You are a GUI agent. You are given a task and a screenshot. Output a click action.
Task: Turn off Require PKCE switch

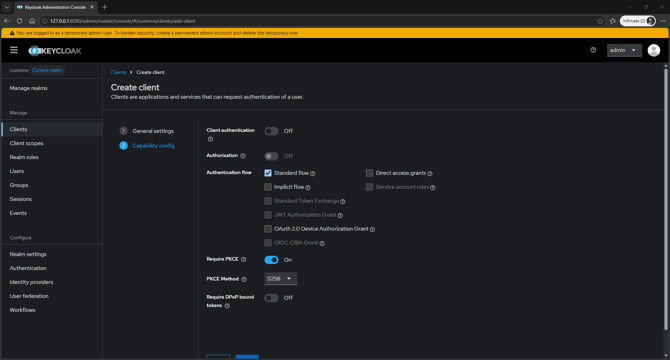[x=271, y=260]
